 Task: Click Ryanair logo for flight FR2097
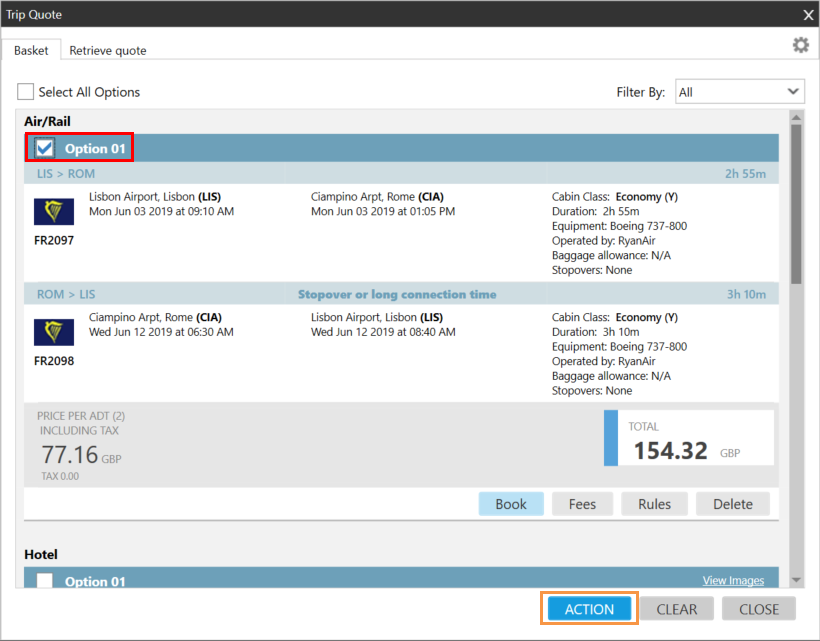coord(54,212)
